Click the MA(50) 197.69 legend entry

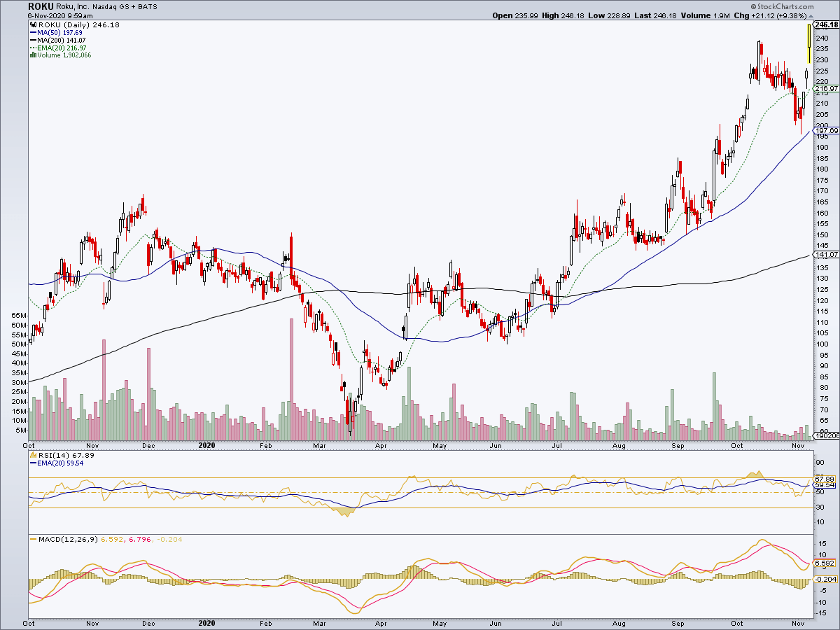[55, 31]
